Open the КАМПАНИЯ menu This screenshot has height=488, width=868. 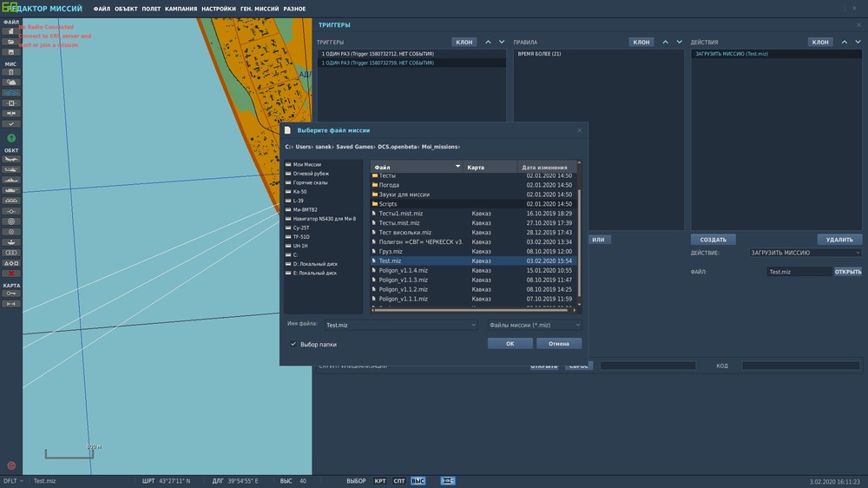coord(181,9)
